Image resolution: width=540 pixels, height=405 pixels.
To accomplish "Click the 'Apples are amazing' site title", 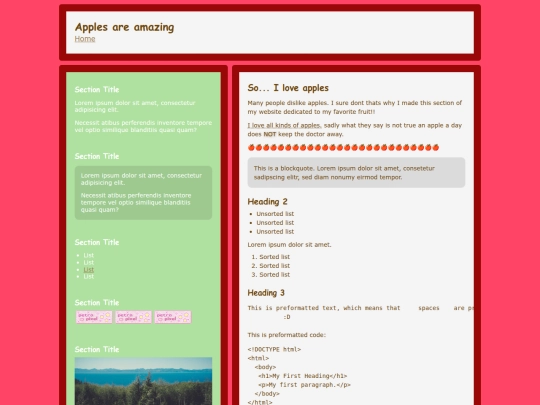I will pyautogui.click(x=124, y=27).
